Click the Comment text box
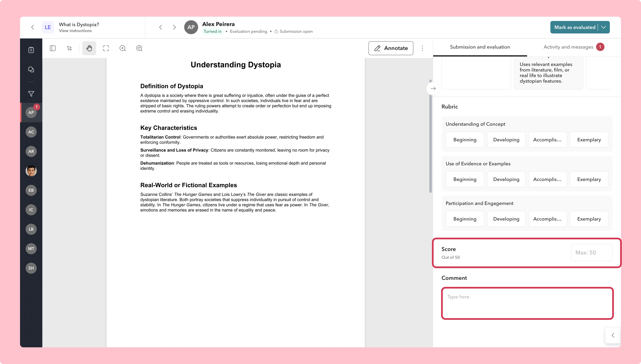 tap(527, 303)
